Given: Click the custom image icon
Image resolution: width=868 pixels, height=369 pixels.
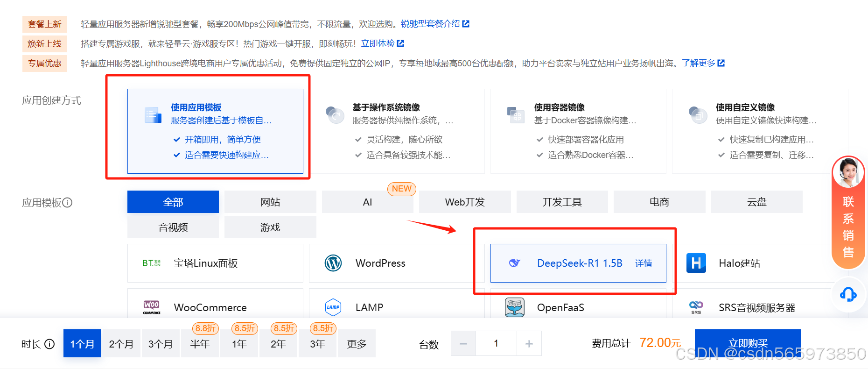Looking at the screenshot, I should tap(698, 114).
